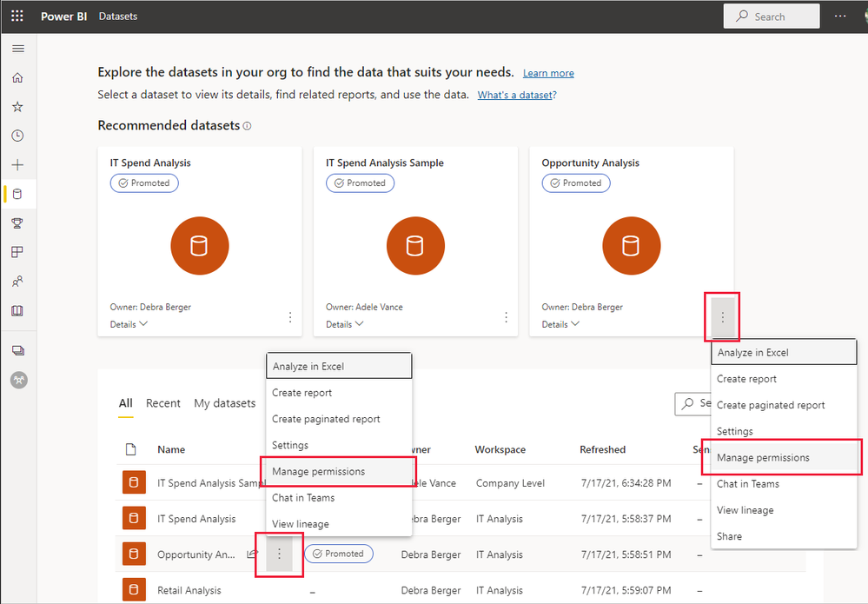Expand Details on IT Spend Analysis Sample card
868x604 pixels.
(x=344, y=324)
